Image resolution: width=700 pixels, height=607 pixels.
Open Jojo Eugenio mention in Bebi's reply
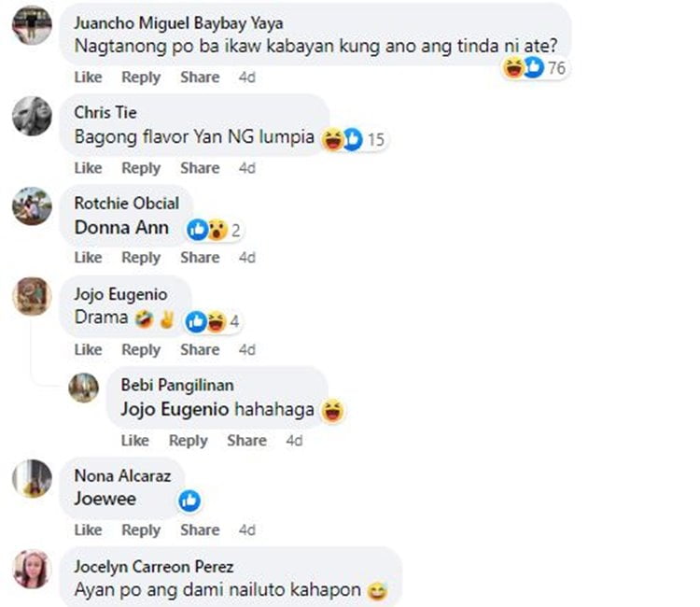click(175, 409)
